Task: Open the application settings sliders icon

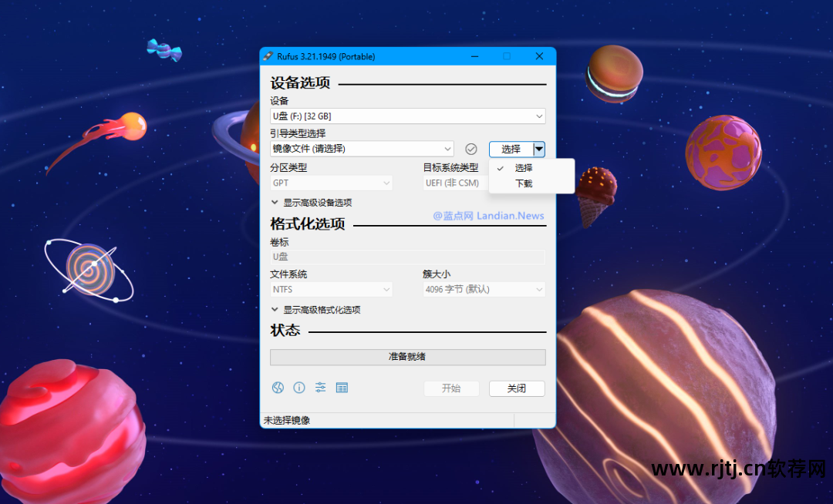Action: tap(320, 388)
